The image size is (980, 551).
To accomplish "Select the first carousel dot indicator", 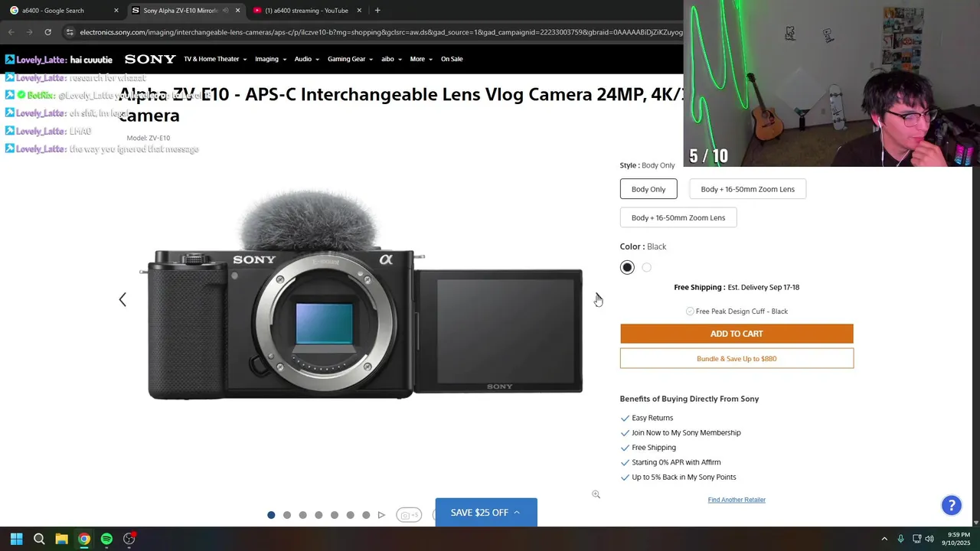I will (x=271, y=515).
